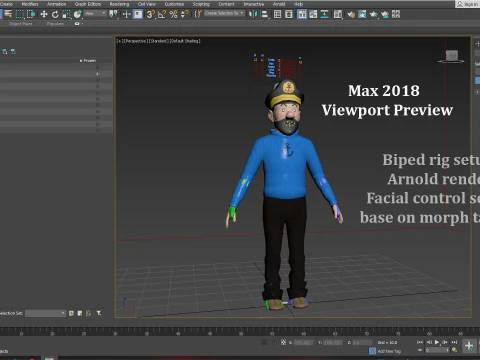Viewport: 480px width, 360px height.
Task: Select the Rectangular Selection Region tool
Action: pos(20,14)
